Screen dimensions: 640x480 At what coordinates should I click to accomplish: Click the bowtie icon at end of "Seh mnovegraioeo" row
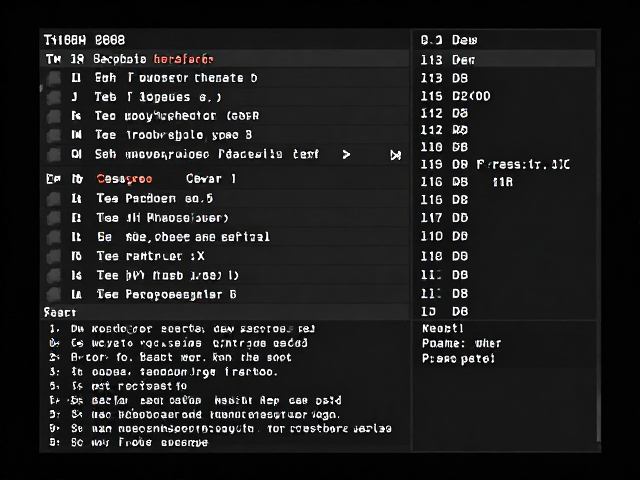pyautogui.click(x=396, y=155)
